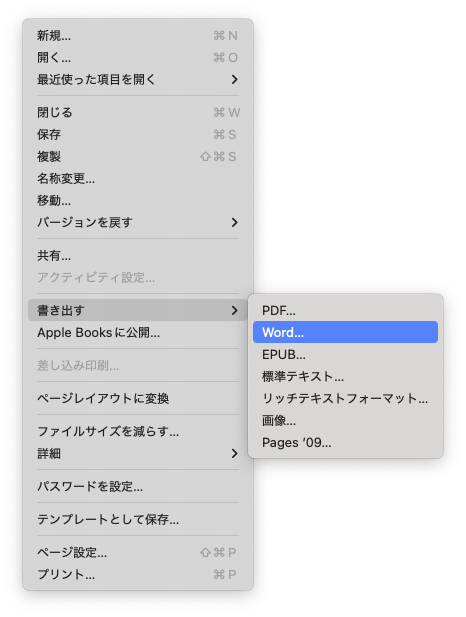Open 共有… sharing option
Image resolution: width=466 pixels, height=617 pixels.
tap(138, 255)
